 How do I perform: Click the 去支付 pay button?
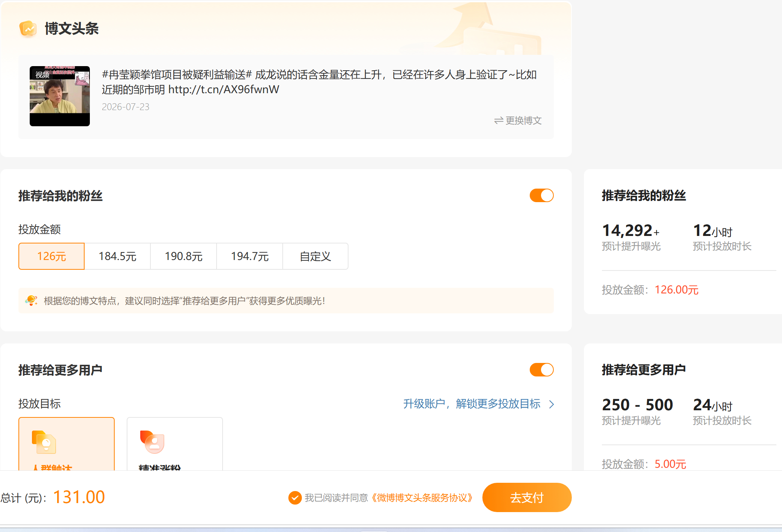click(x=527, y=497)
